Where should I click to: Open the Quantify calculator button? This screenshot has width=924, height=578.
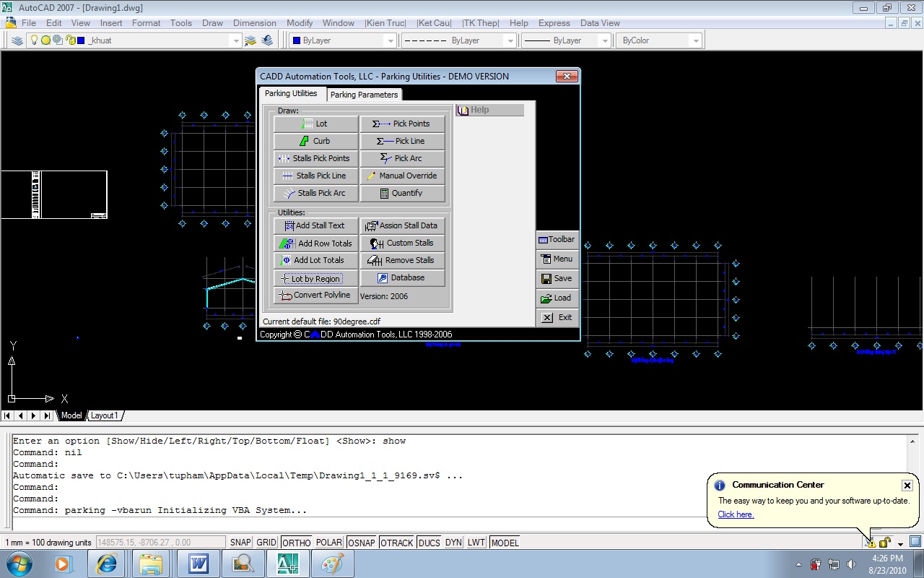point(402,193)
